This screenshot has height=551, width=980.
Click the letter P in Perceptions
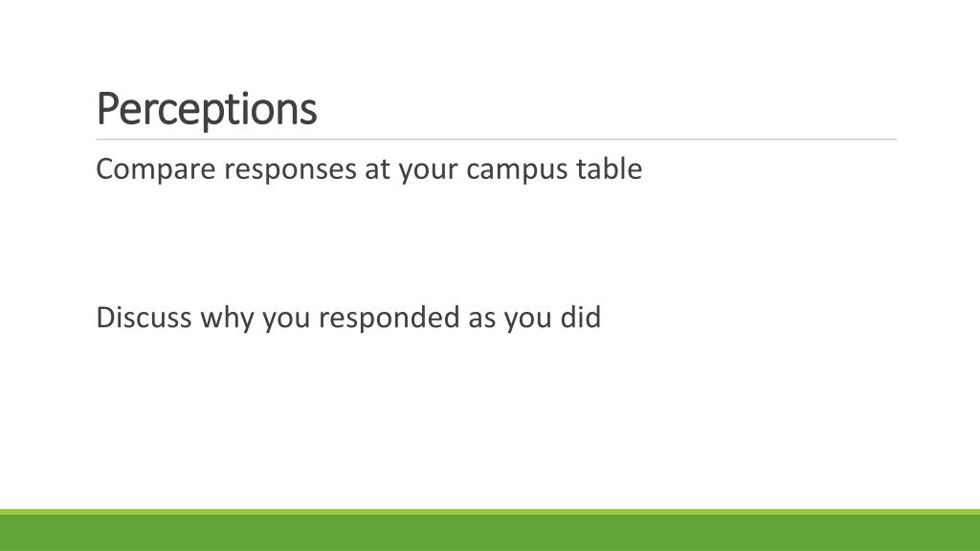click(x=107, y=110)
